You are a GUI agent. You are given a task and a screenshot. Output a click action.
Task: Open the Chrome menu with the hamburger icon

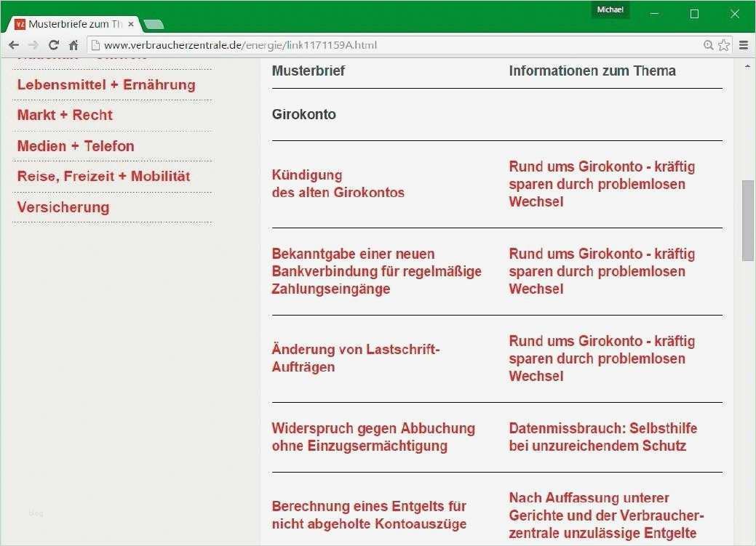pyautogui.click(x=744, y=44)
